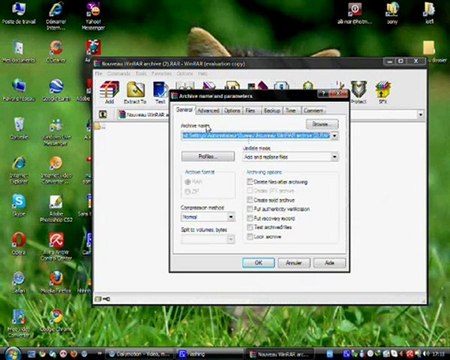Image resolution: width=450 pixels, height=360 pixels.
Task: Select RAR archive format radio
Action: tap(188, 182)
